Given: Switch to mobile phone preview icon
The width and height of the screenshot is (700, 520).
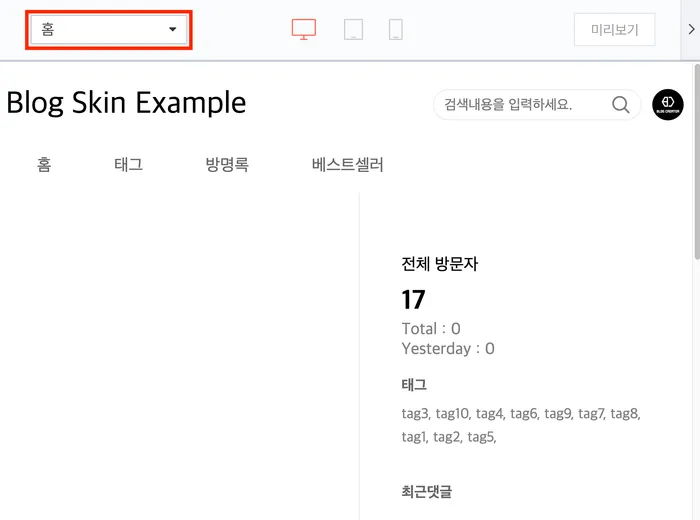Looking at the screenshot, I should (x=396, y=29).
